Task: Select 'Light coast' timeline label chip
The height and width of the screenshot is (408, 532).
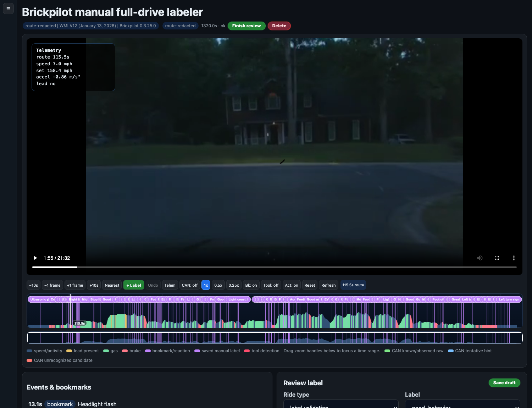Action: [x=238, y=299]
